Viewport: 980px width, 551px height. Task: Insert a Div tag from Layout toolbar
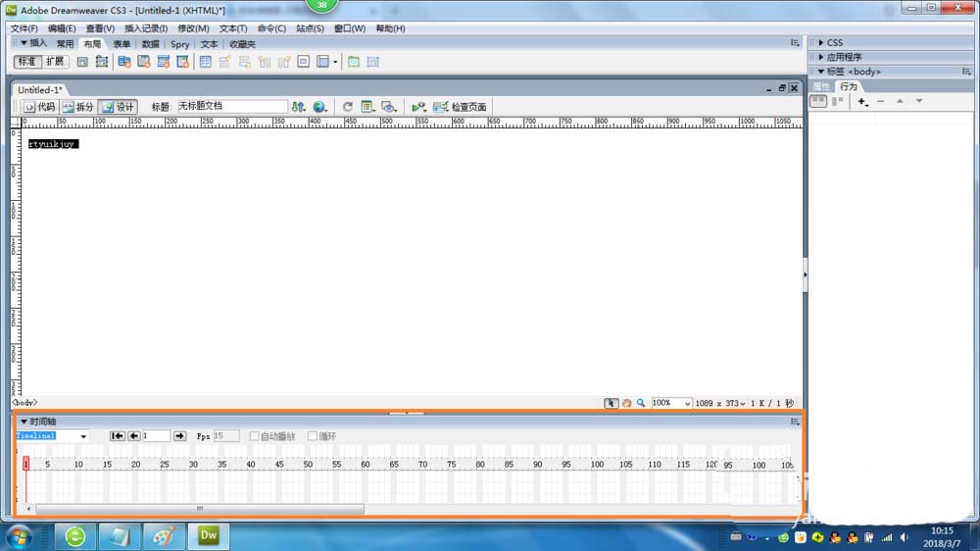pyautogui.click(x=82, y=62)
